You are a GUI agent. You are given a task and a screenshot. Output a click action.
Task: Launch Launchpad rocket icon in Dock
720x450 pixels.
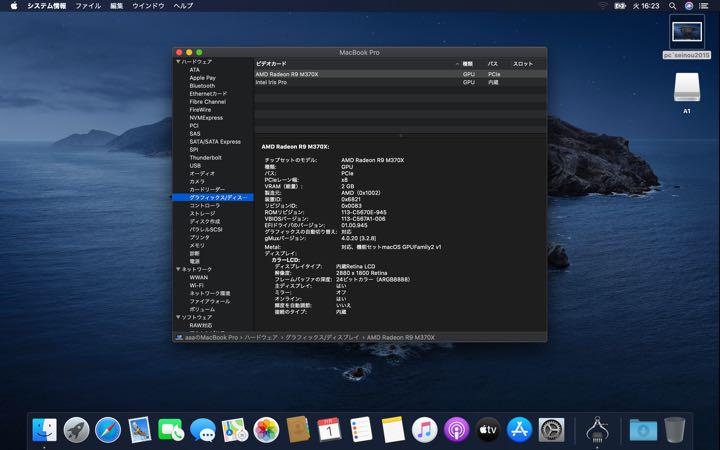coord(76,430)
